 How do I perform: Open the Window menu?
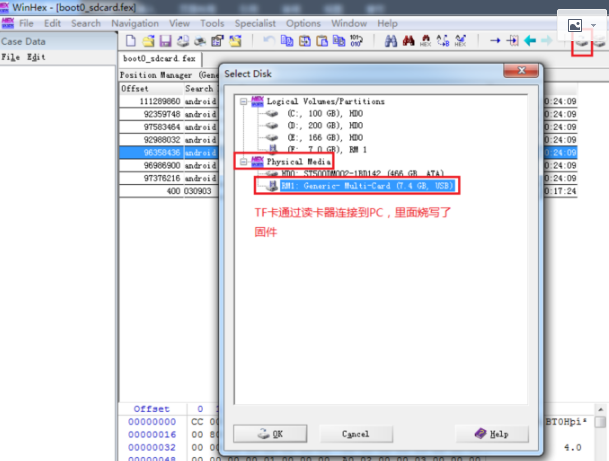click(x=349, y=23)
